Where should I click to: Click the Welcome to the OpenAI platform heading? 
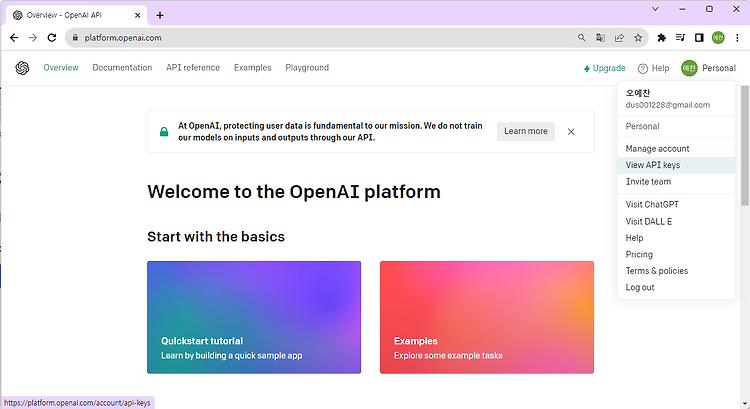click(294, 192)
